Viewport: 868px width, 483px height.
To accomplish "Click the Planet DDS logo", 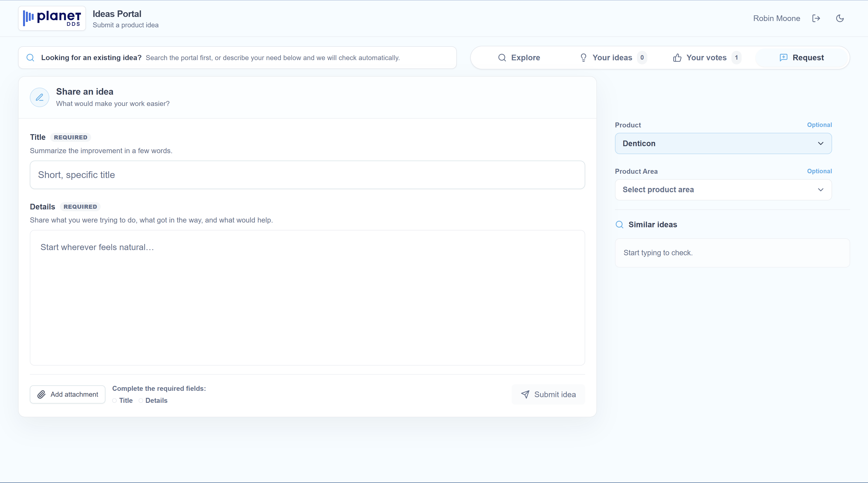I will (52, 18).
